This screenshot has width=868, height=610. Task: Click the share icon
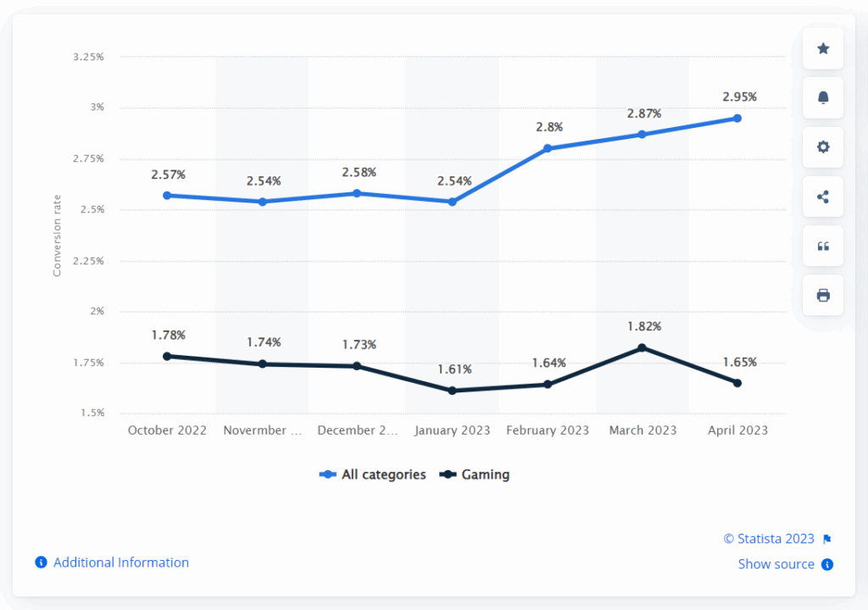point(822,196)
